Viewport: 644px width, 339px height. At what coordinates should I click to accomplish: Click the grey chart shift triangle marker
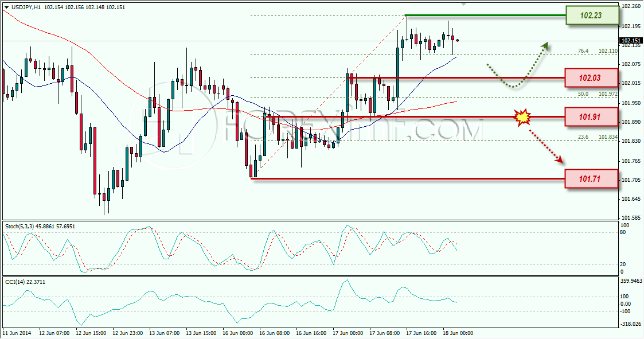[464, 4]
